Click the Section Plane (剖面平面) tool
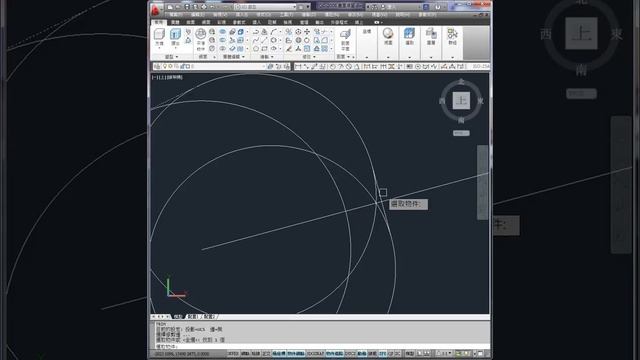Screen dimensions: 640x360 click(345, 39)
